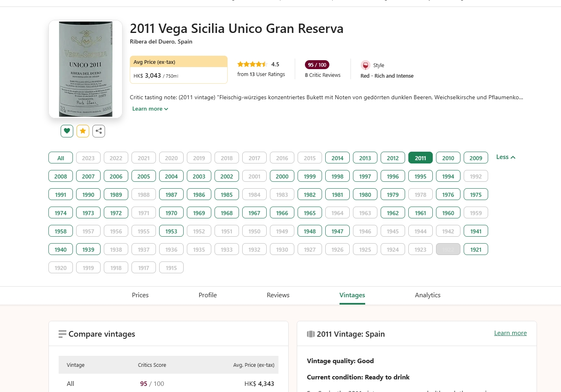Click the 1941 vintage button

(x=476, y=231)
